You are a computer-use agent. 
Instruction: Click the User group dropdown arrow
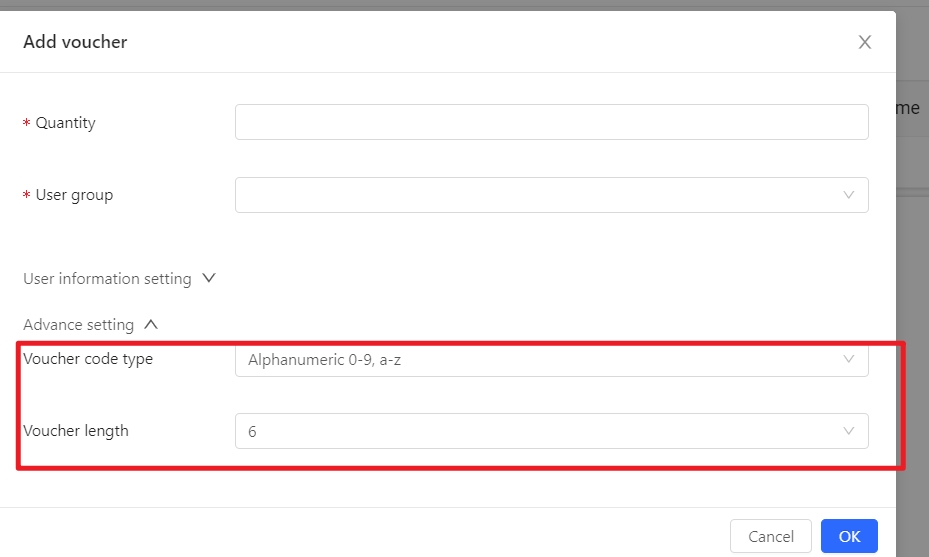point(848,195)
